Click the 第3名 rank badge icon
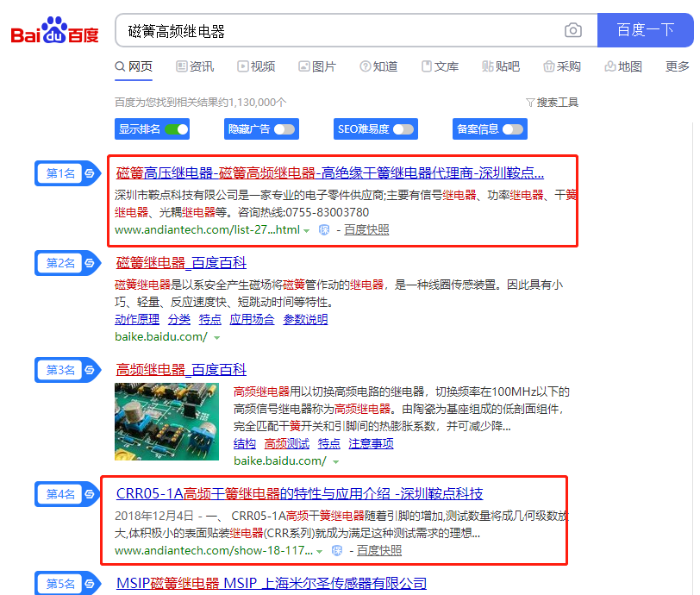The image size is (700, 595). point(90,370)
